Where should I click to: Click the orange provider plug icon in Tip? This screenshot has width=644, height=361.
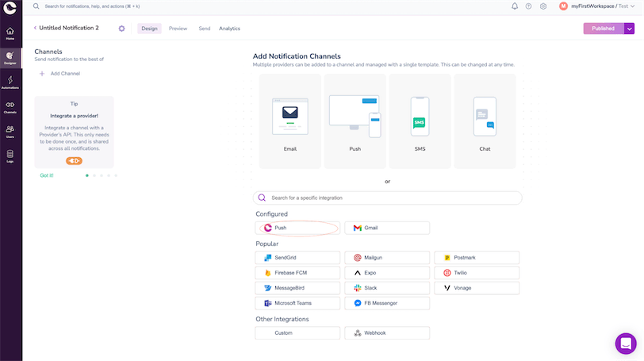(74, 160)
